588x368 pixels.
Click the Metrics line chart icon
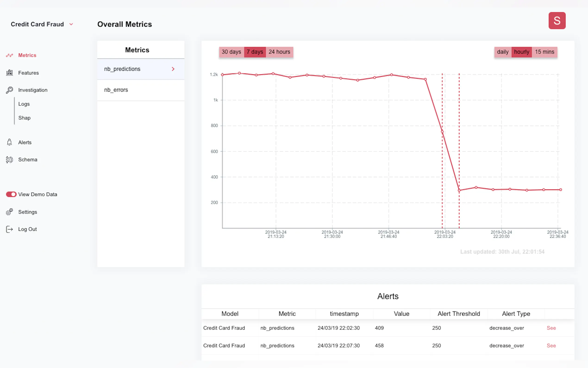[9, 55]
